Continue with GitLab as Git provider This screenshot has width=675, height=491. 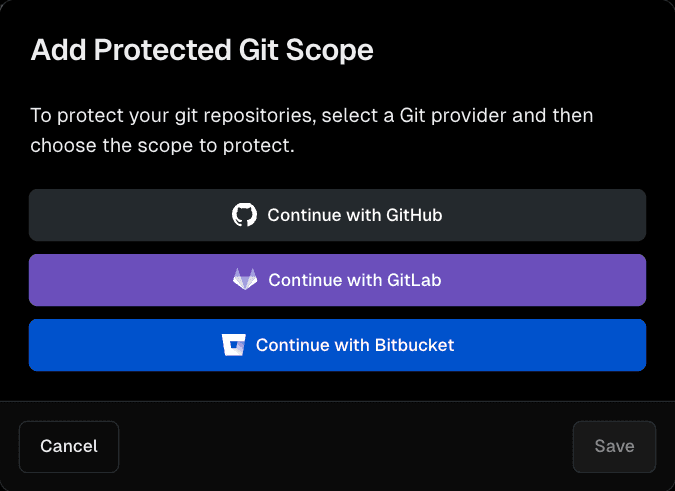(337, 280)
